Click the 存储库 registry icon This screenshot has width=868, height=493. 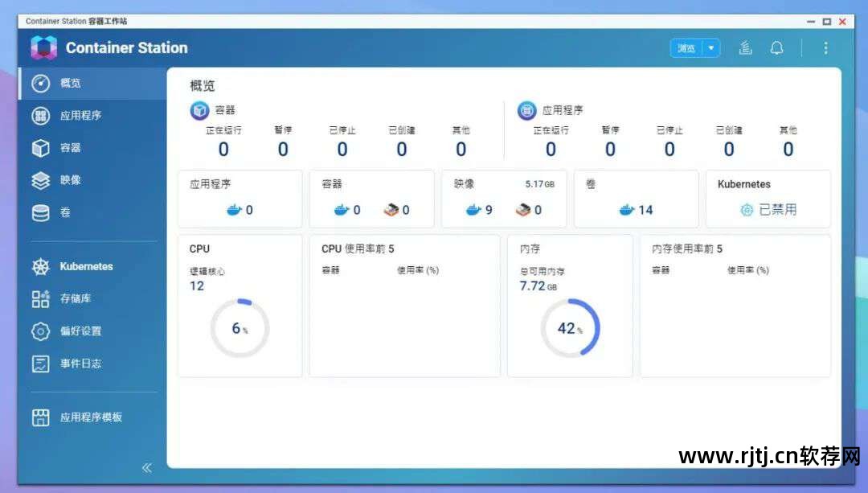tap(40, 299)
